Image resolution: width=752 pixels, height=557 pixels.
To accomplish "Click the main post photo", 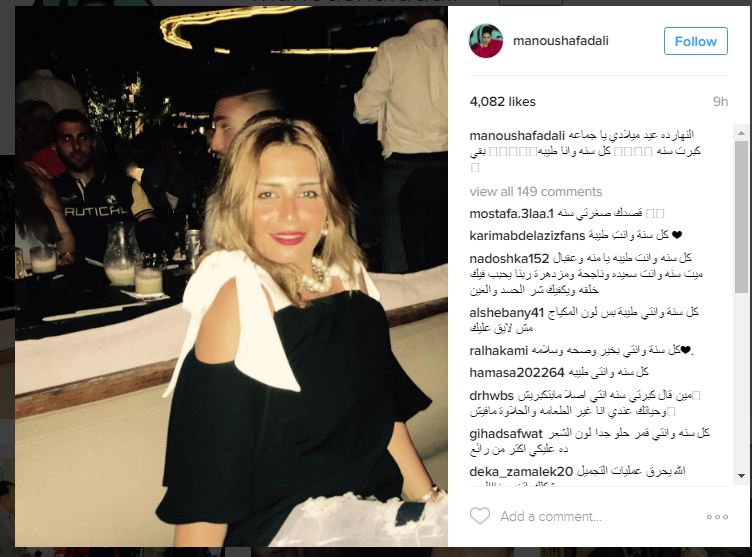I will pyautogui.click(x=231, y=276).
